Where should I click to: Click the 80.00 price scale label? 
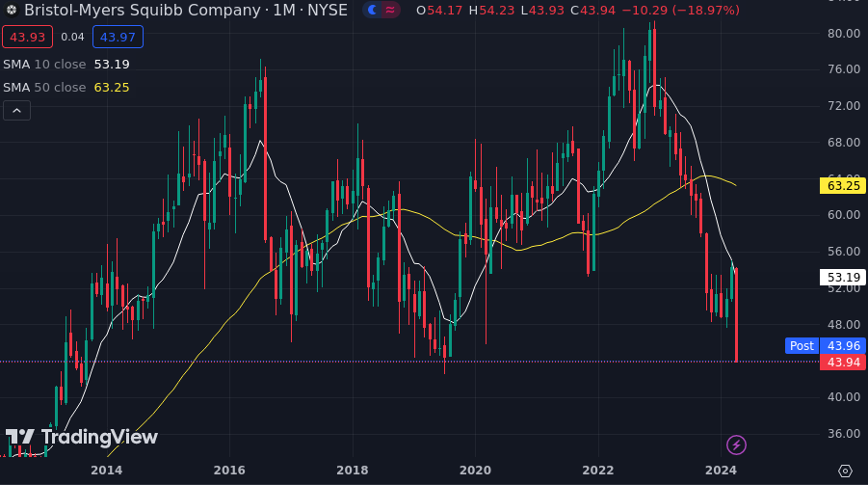844,33
